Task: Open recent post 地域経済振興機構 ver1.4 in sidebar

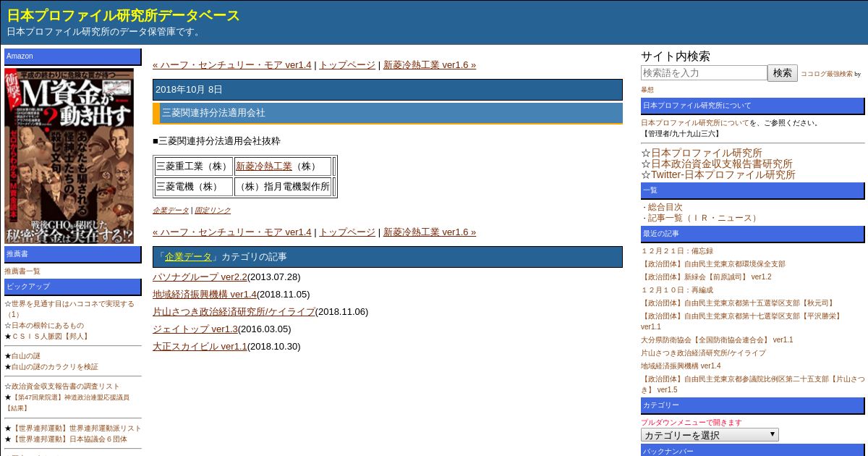Action: pyautogui.click(x=681, y=366)
